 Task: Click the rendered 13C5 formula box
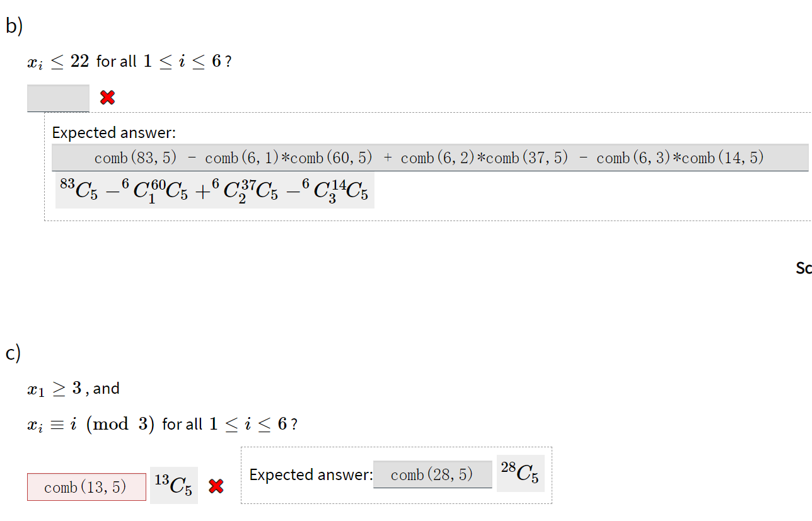(x=173, y=484)
